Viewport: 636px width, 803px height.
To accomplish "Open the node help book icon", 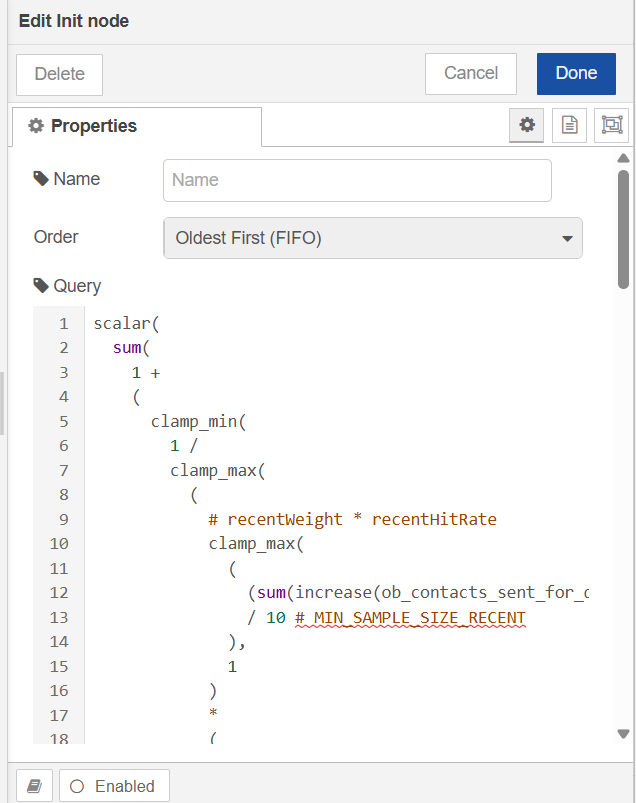I will pyautogui.click(x=34, y=786).
